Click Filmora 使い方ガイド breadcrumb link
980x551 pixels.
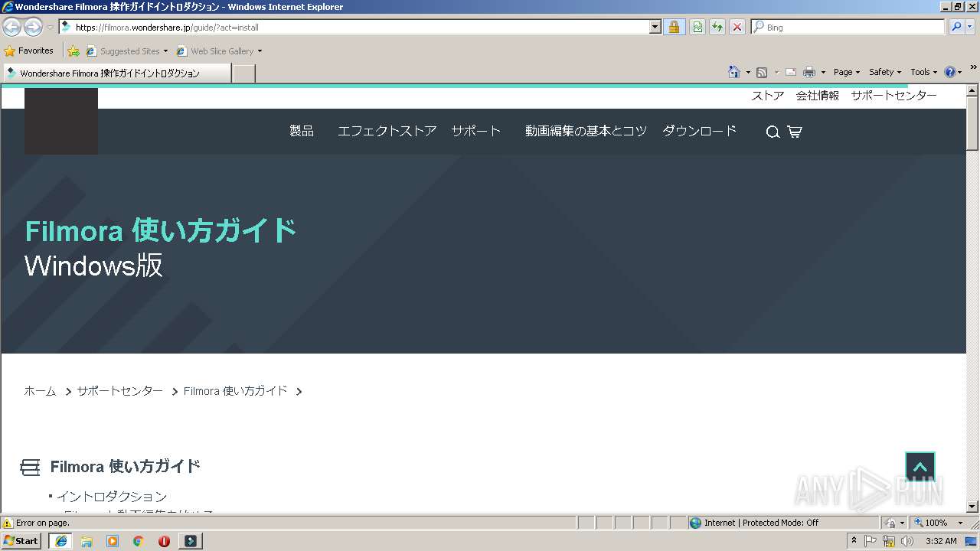click(x=235, y=391)
